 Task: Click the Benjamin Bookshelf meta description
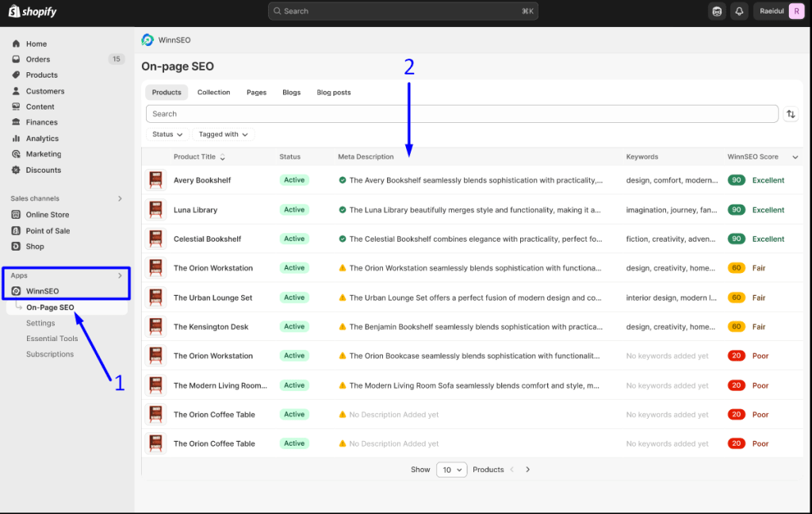tap(476, 327)
